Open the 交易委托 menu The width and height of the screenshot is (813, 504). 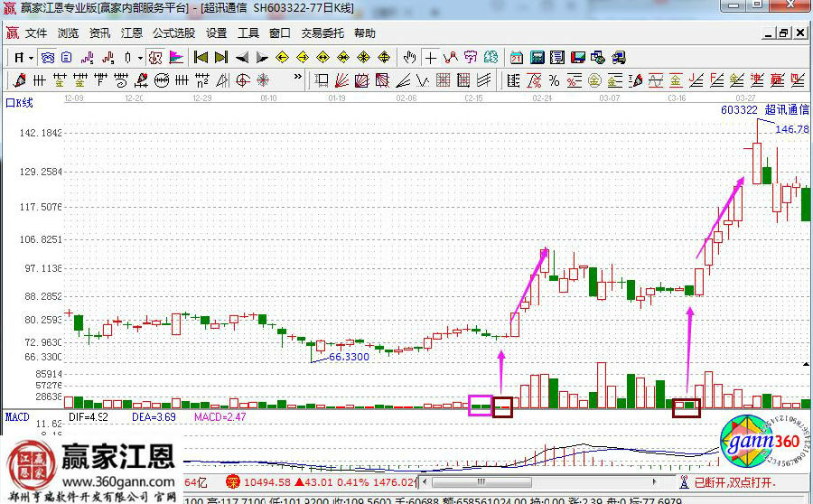pos(322,33)
